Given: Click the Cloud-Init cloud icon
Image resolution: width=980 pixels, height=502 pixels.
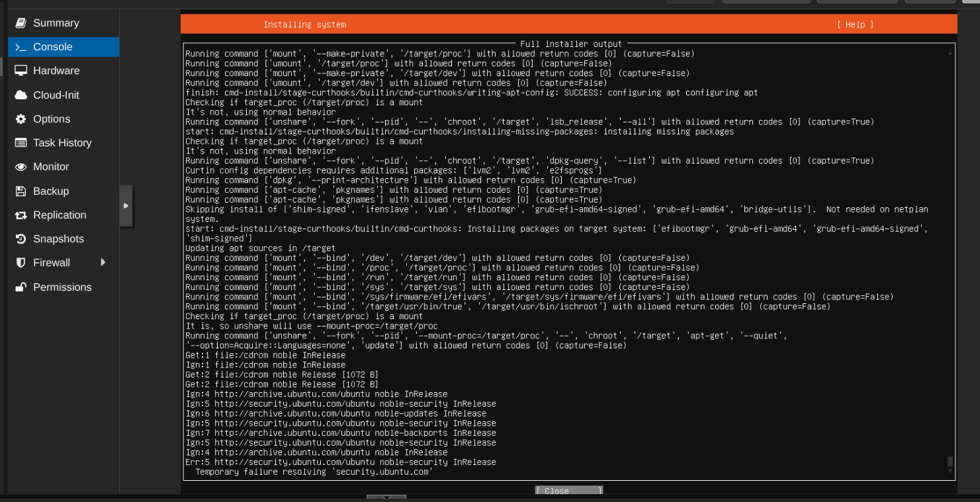Looking at the screenshot, I should (21, 95).
